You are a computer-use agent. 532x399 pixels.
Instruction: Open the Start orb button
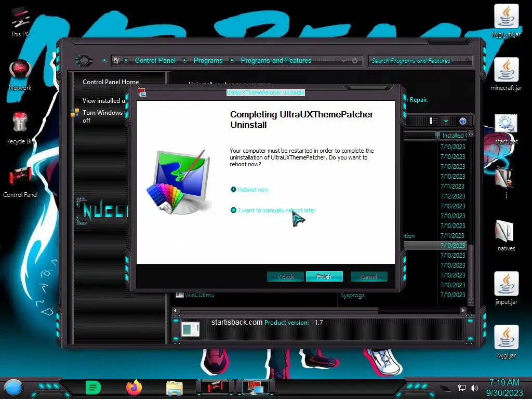pos(14,388)
